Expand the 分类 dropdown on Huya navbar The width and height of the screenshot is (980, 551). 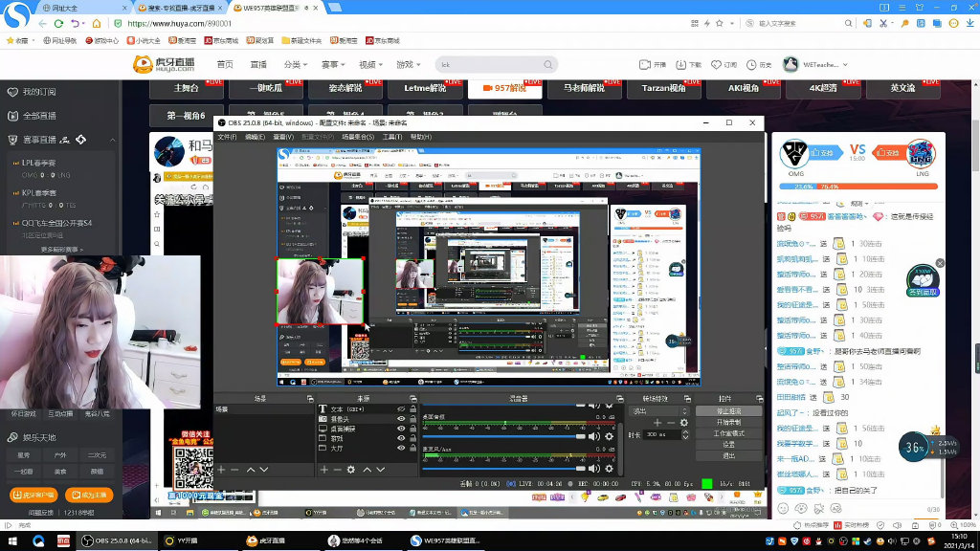295,64
